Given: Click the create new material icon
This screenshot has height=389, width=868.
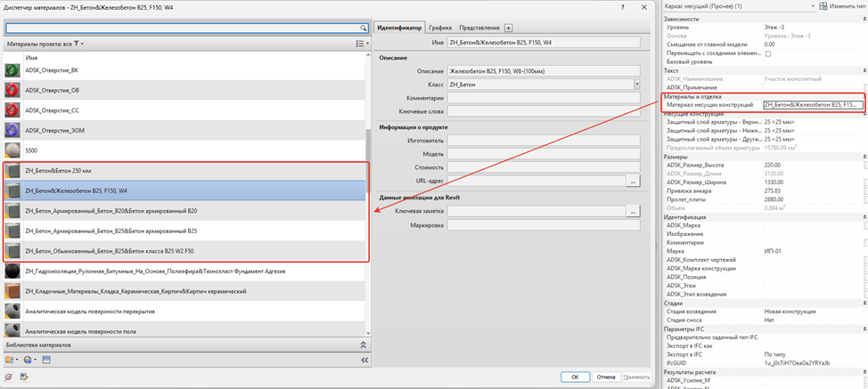Looking at the screenshot, I should tap(30, 360).
